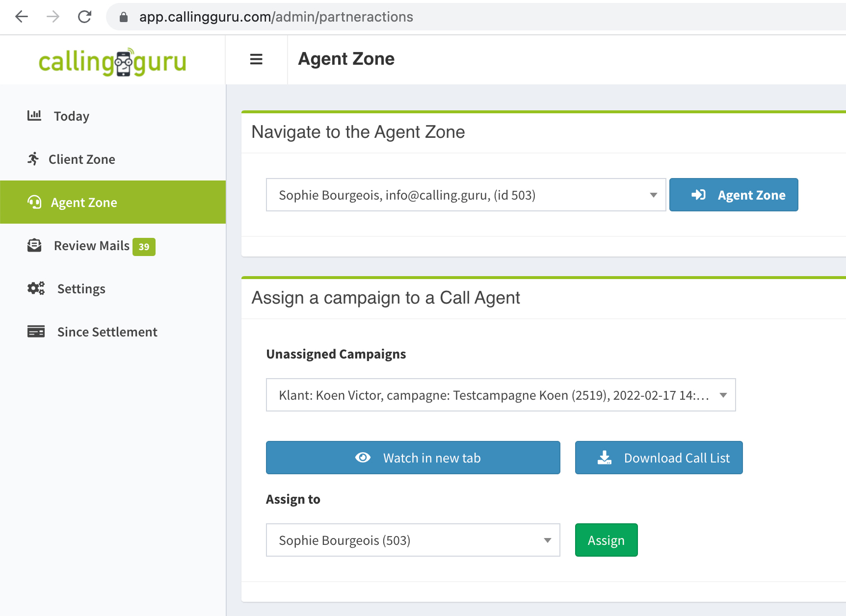Click the Review Mails envelope icon
Viewport: 846px width, 616px height.
point(34,245)
